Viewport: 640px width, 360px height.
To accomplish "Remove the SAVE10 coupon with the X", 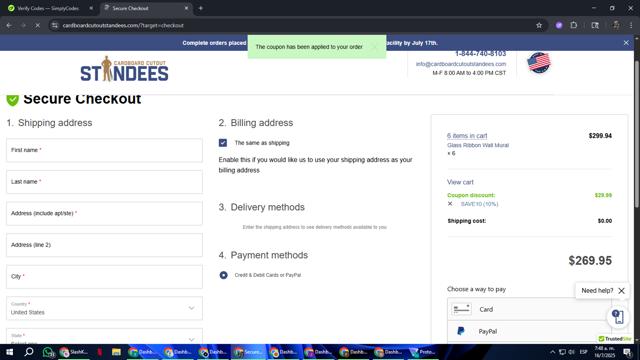I will 450,204.
